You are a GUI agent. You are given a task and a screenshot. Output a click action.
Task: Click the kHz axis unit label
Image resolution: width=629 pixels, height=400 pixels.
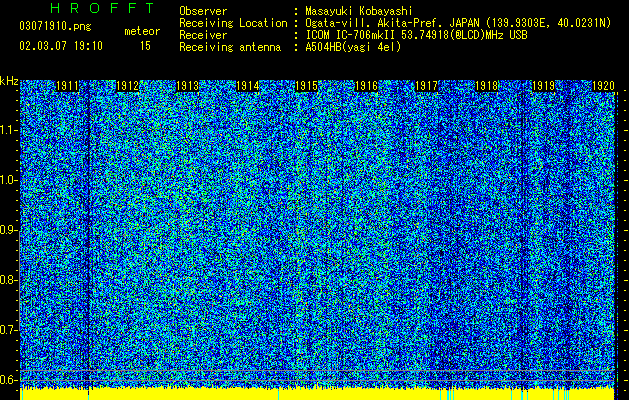(9, 81)
